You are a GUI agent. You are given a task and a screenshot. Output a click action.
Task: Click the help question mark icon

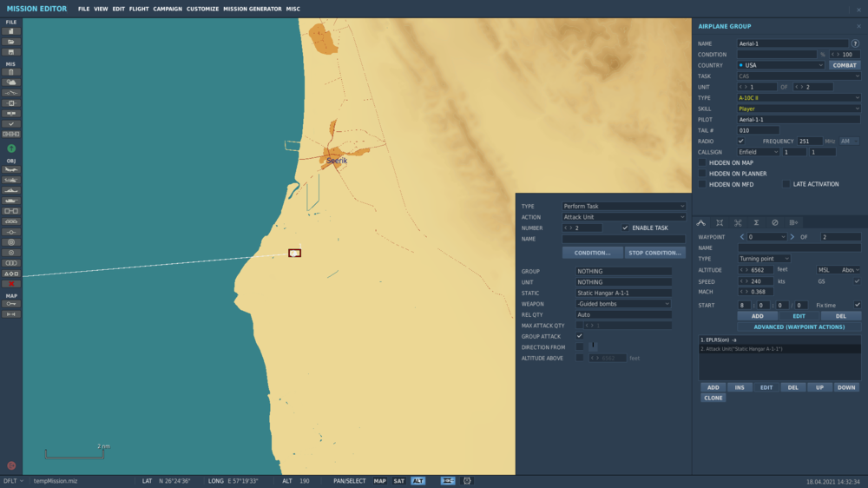pyautogui.click(x=855, y=43)
